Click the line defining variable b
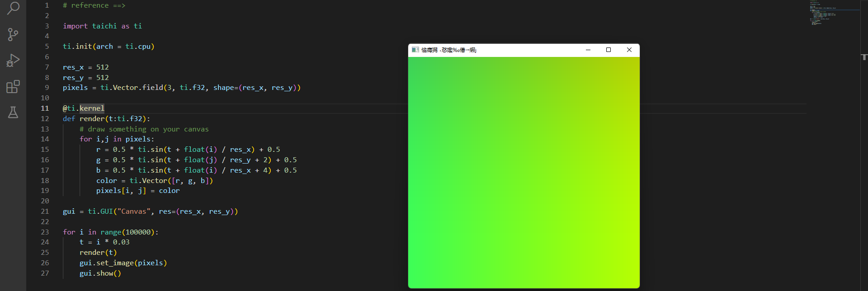The image size is (868, 291). tap(197, 170)
